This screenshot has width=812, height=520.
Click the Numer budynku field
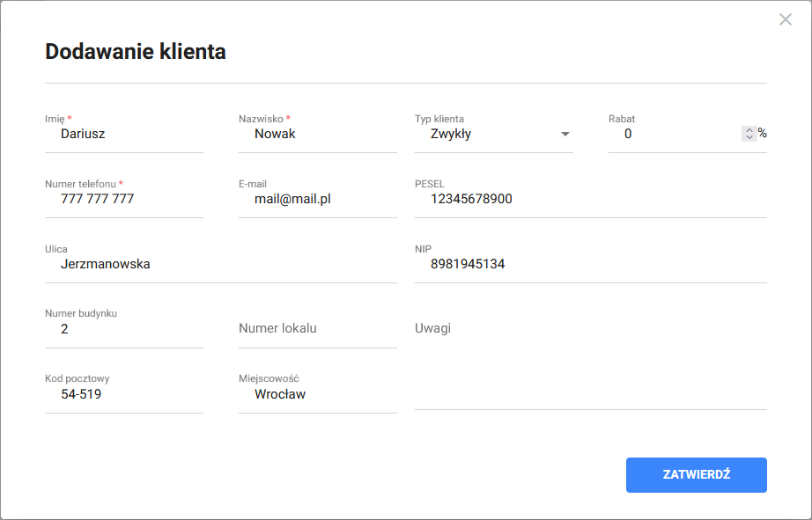(123, 329)
